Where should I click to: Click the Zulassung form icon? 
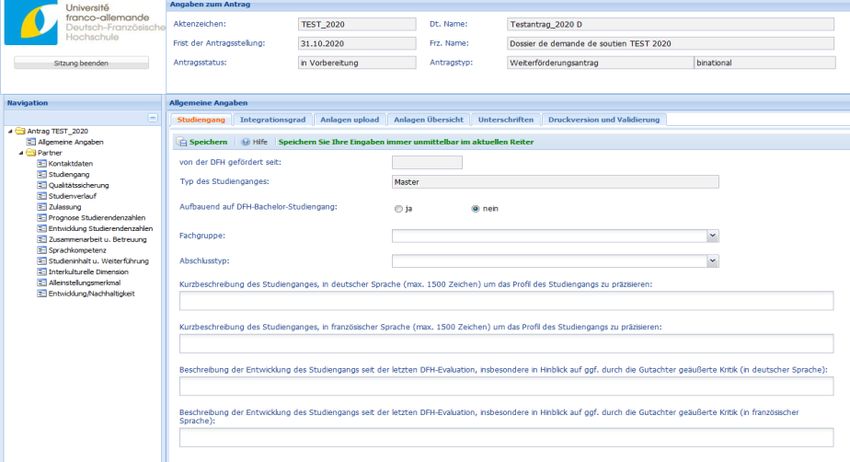point(41,207)
